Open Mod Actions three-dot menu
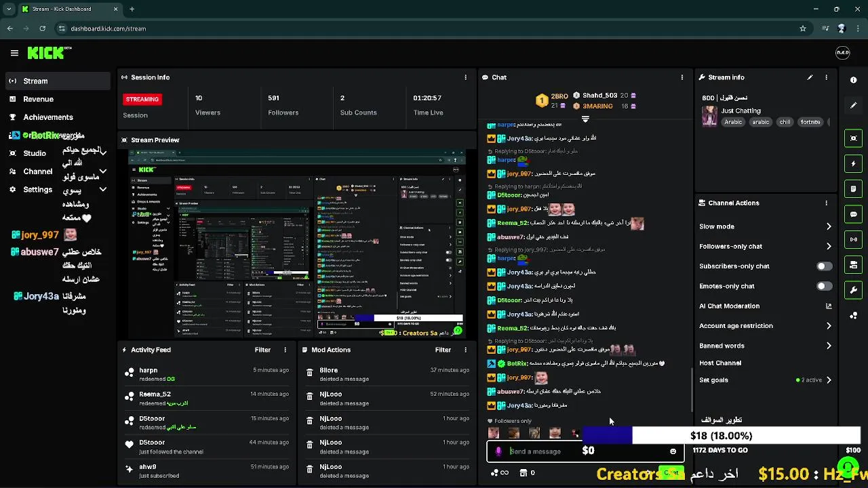The image size is (868, 488). pyautogui.click(x=465, y=350)
